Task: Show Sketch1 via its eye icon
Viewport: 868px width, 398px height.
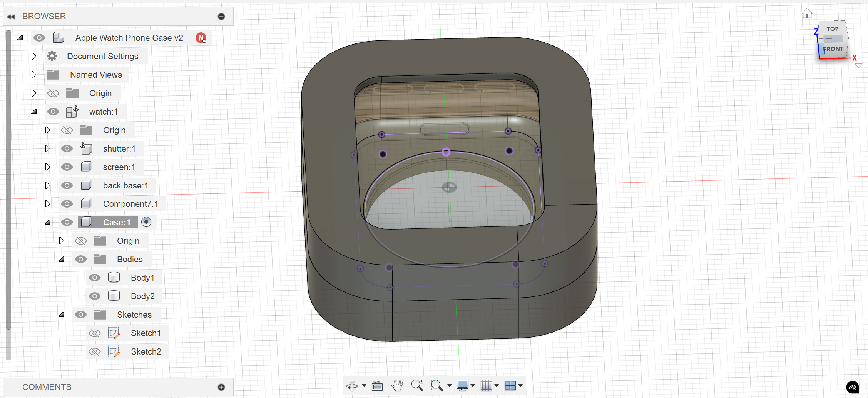Action: [95, 333]
